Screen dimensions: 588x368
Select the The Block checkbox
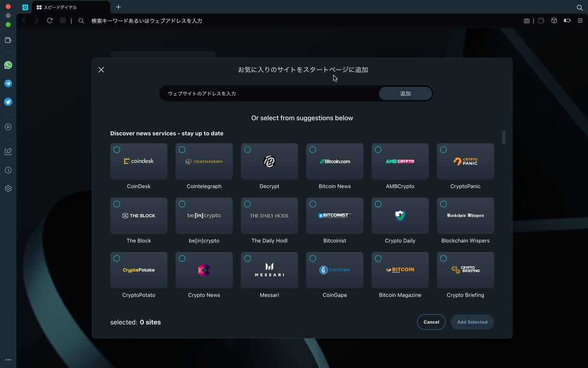[x=117, y=204]
